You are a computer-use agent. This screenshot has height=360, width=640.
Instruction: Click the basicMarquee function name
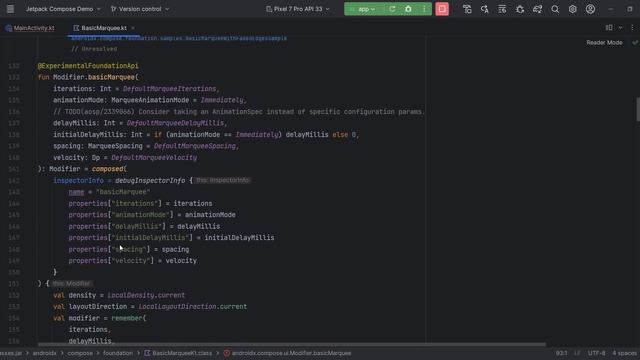pos(111,77)
